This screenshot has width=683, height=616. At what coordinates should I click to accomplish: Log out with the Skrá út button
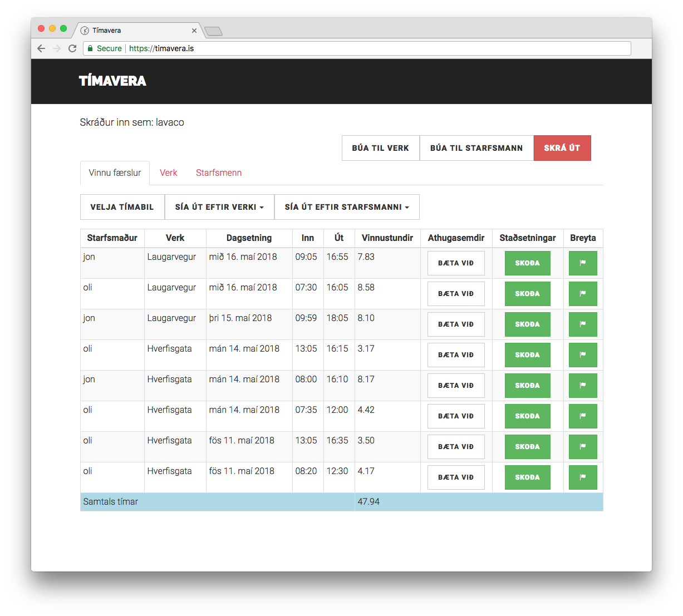coord(562,148)
